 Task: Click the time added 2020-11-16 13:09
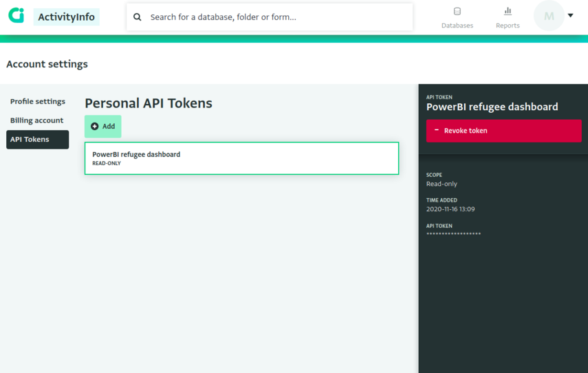pos(450,209)
